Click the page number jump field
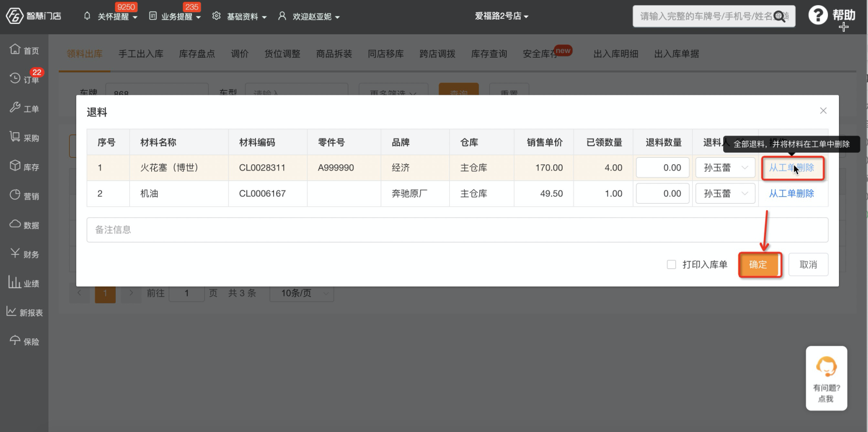Image resolution: width=868 pixels, height=432 pixels. point(186,293)
